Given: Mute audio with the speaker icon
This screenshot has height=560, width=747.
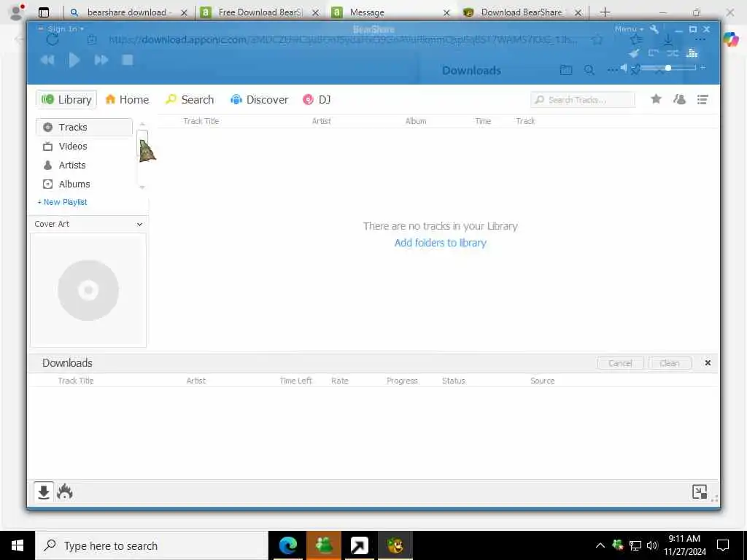Looking at the screenshot, I should [624, 68].
